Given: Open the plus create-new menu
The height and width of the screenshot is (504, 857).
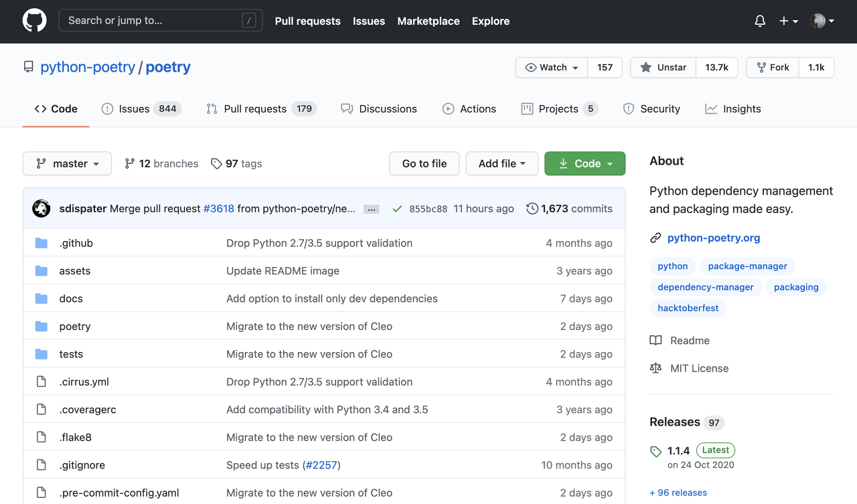Looking at the screenshot, I should pos(788,21).
